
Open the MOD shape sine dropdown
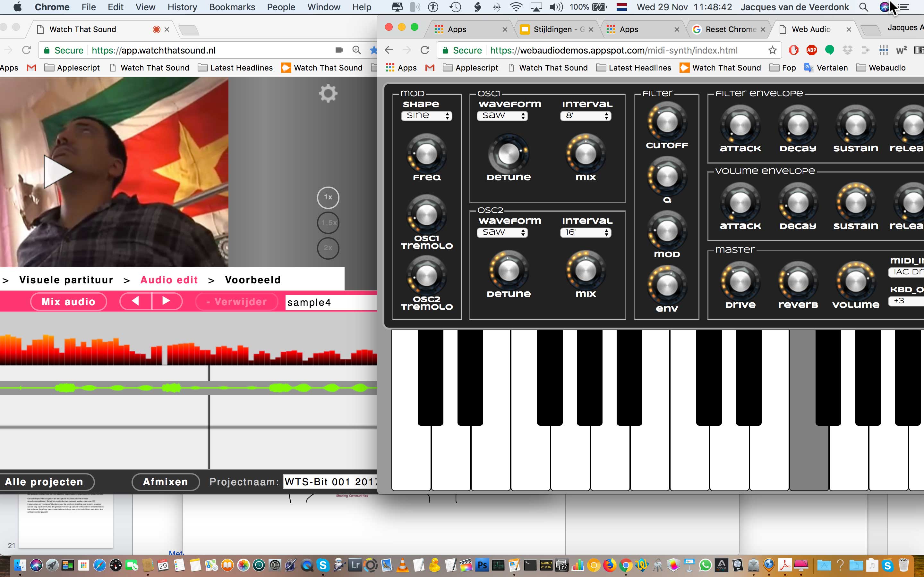pos(426,116)
